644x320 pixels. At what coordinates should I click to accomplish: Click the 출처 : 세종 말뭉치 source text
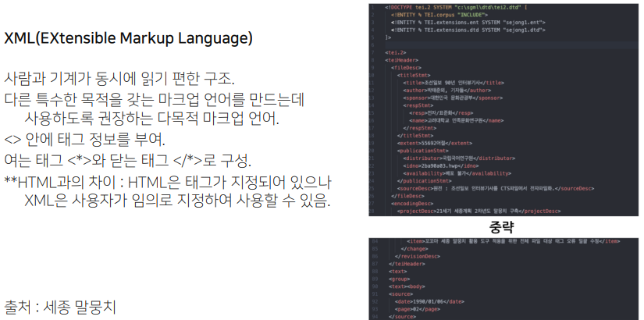[60, 306]
